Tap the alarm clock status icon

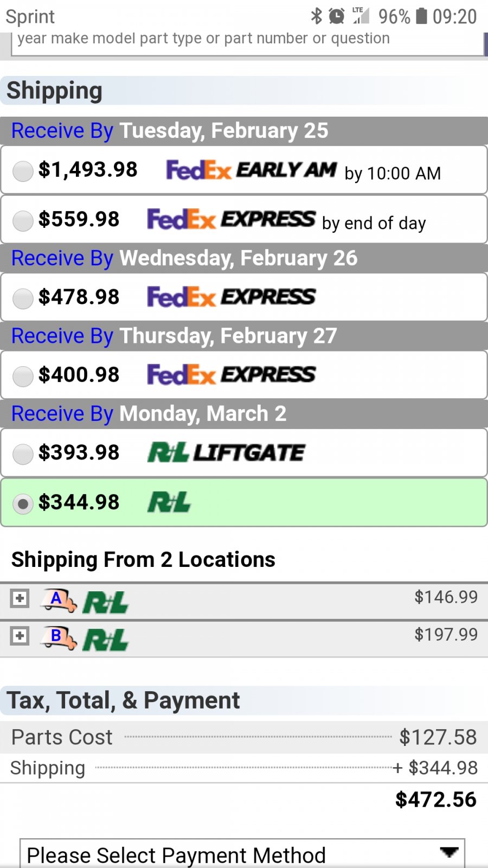[337, 16]
